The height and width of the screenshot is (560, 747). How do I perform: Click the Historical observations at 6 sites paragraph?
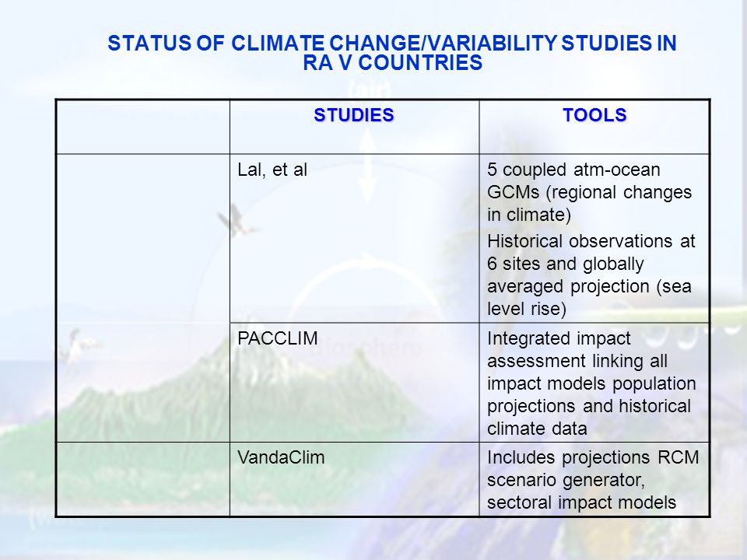click(591, 275)
